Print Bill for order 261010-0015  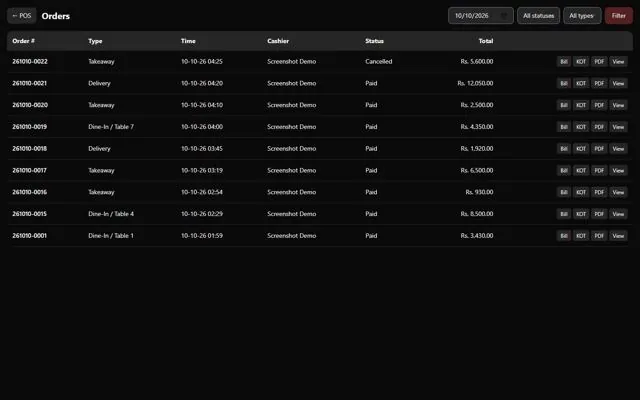click(564, 214)
